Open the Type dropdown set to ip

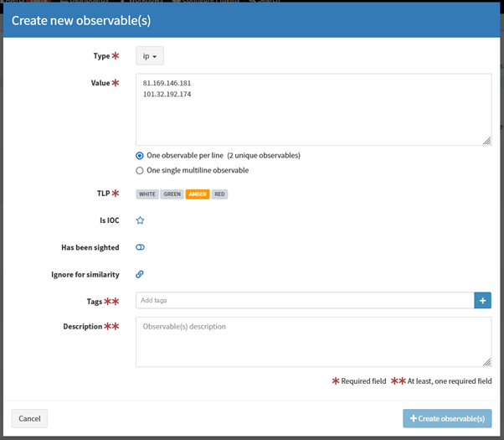click(150, 56)
